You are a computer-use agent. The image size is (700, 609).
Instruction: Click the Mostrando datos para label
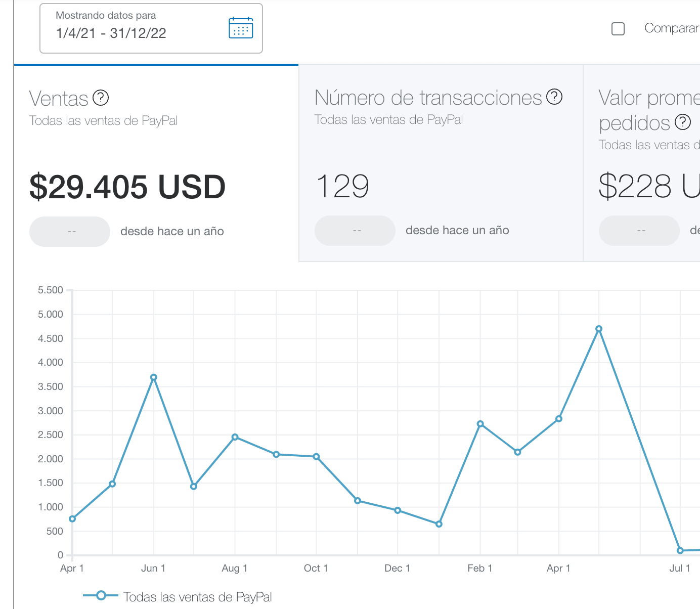[106, 15]
